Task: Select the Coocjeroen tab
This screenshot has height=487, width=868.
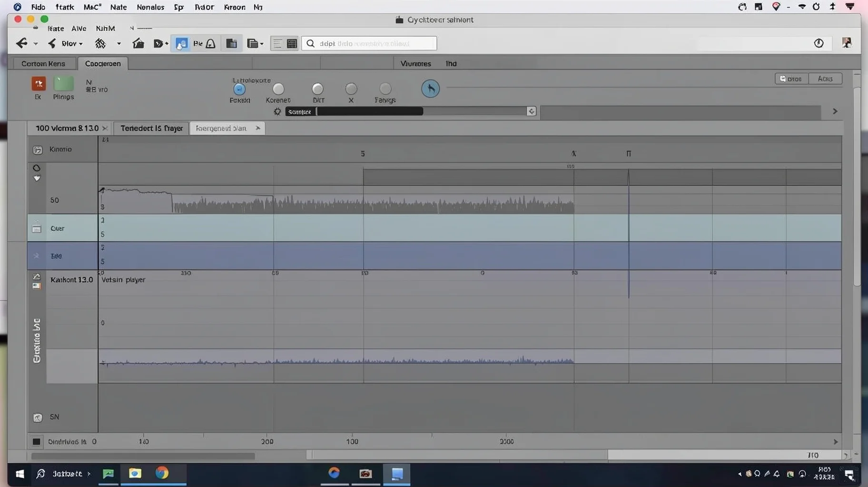Action: [103, 63]
